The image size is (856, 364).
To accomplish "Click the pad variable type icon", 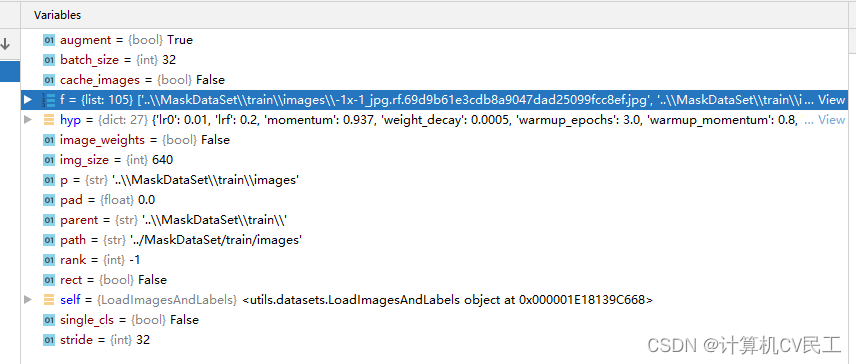I will click(49, 200).
